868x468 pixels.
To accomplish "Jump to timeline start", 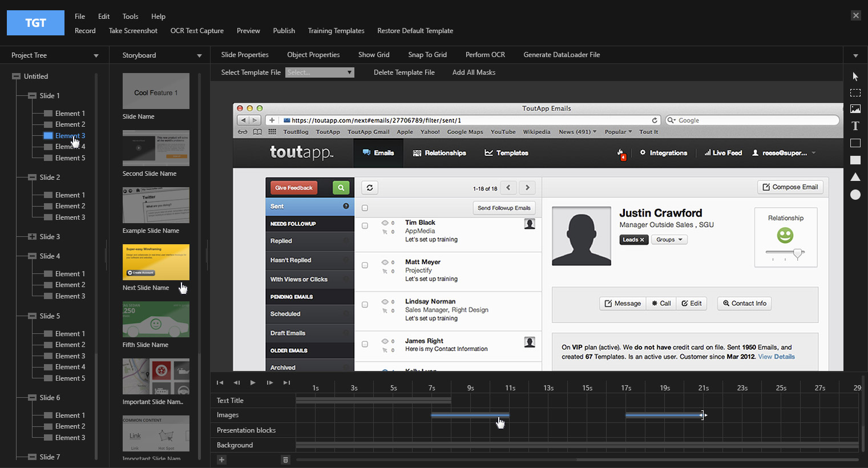I will [220, 382].
